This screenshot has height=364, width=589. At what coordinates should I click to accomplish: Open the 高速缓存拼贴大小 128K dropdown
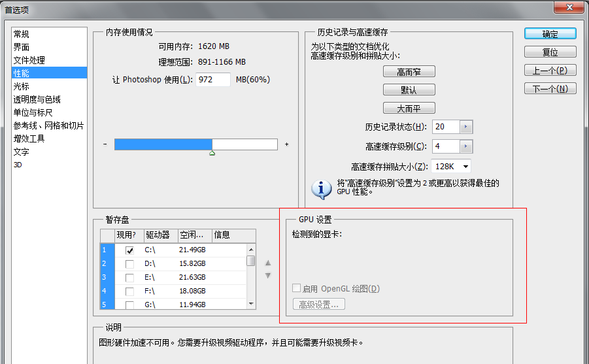[464, 167]
